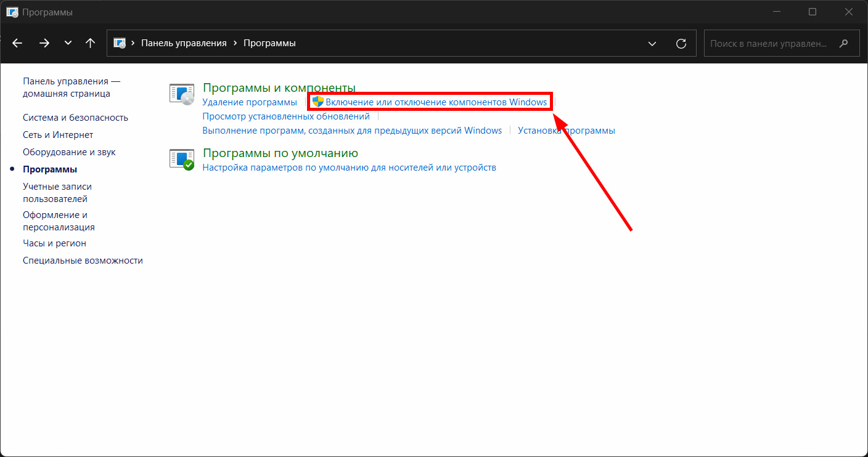The image size is (868, 457).
Task: Click the 'Программы по умолчанию' icon
Action: coord(182,160)
